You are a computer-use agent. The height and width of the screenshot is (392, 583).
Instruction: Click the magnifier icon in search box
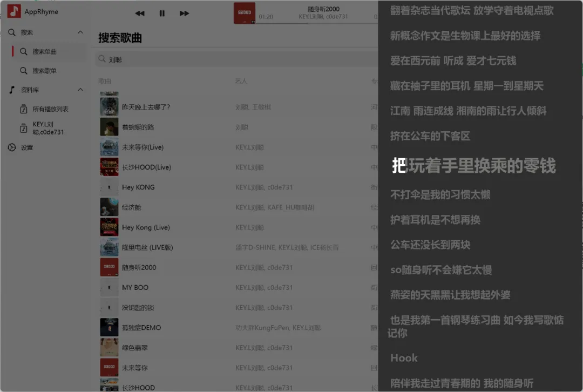(102, 59)
